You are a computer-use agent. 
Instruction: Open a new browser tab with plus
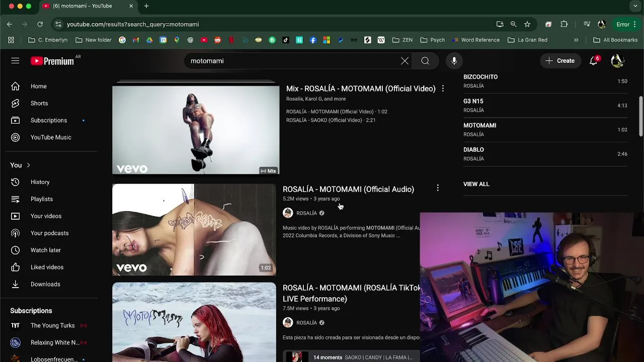[146, 6]
